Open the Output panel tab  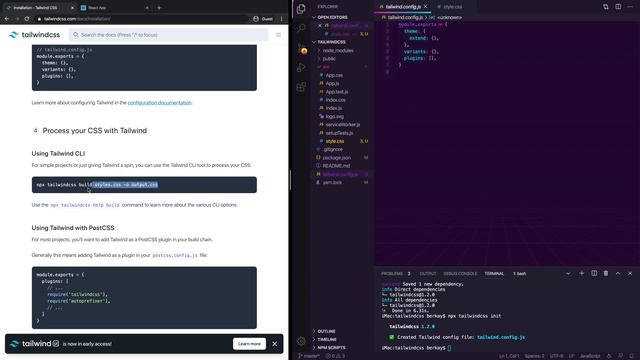[428, 273]
